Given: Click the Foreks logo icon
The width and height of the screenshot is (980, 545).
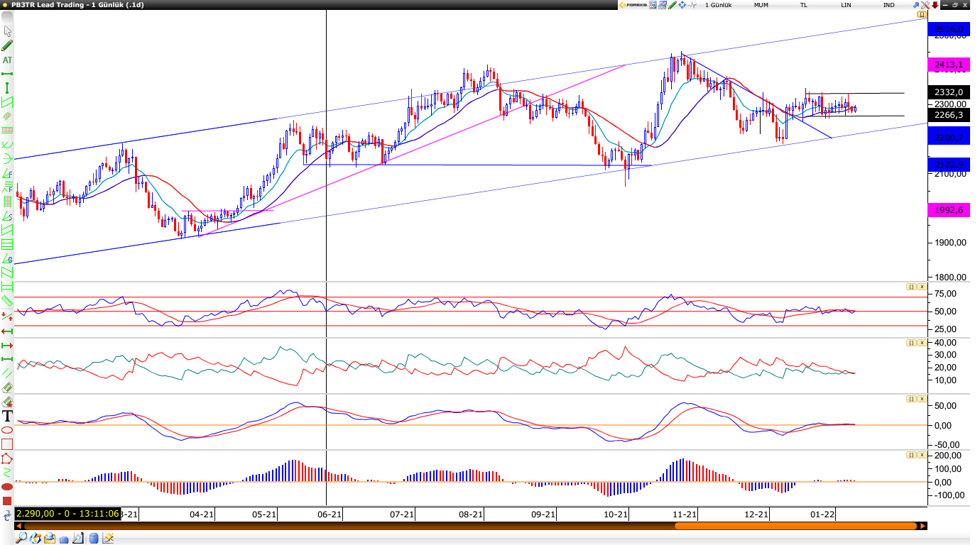Looking at the screenshot, I should [633, 5].
